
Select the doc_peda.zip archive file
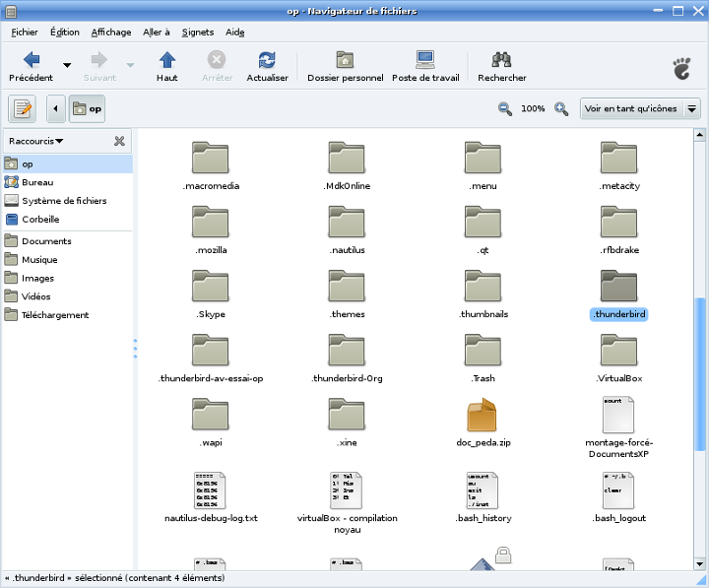(482, 415)
